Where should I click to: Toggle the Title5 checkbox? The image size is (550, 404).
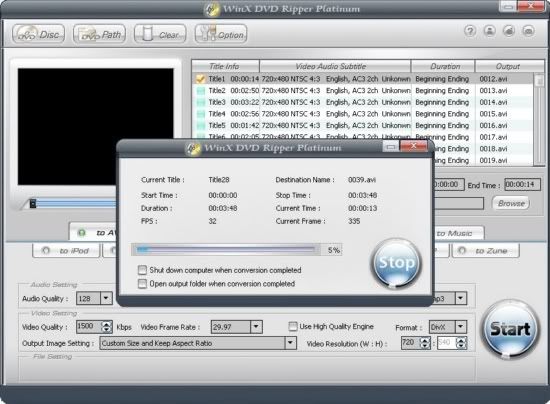click(x=201, y=126)
